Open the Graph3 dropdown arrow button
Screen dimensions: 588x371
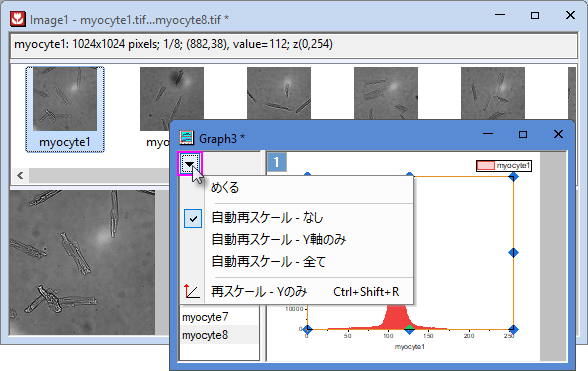coord(190,164)
